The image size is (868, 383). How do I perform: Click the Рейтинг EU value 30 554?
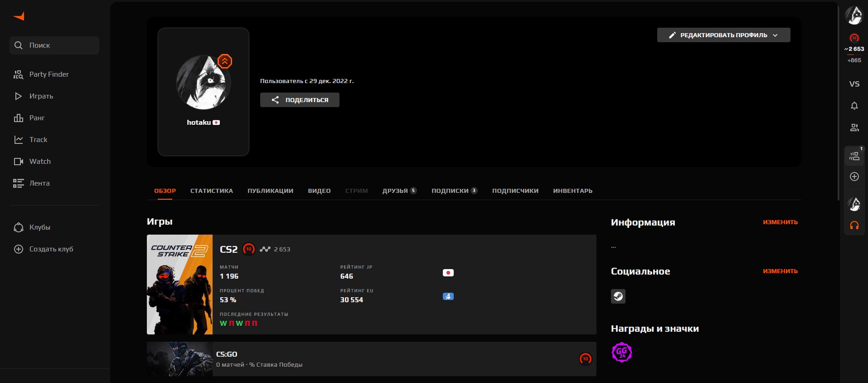coord(352,300)
